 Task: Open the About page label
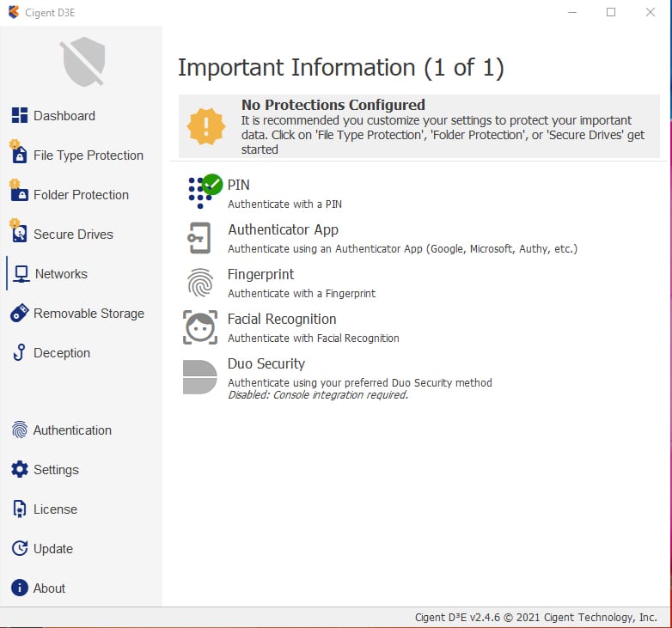click(49, 588)
